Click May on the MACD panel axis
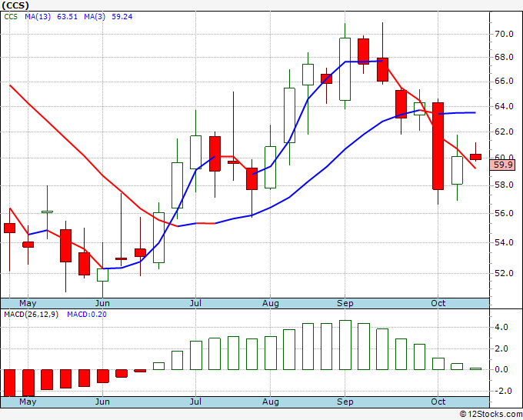The height and width of the screenshot is (420, 523). 28,402
